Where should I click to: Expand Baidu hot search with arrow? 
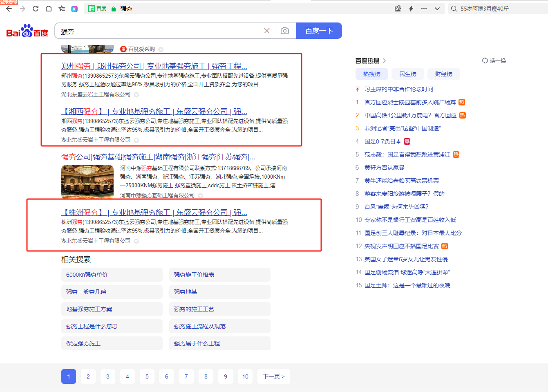pos(385,61)
